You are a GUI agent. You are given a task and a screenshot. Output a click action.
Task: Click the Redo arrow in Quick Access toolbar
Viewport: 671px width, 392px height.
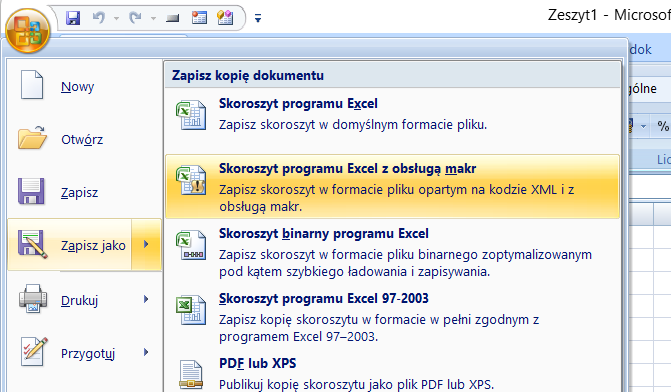[136, 18]
